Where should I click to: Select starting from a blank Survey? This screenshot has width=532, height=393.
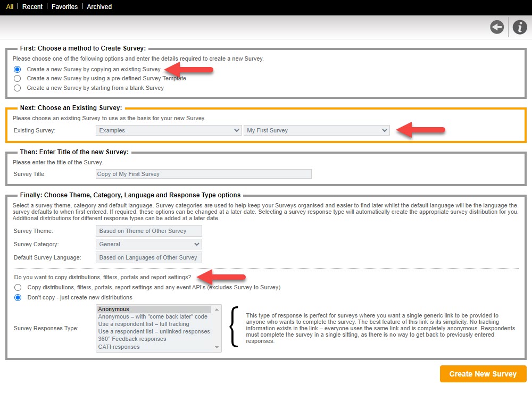coord(18,88)
